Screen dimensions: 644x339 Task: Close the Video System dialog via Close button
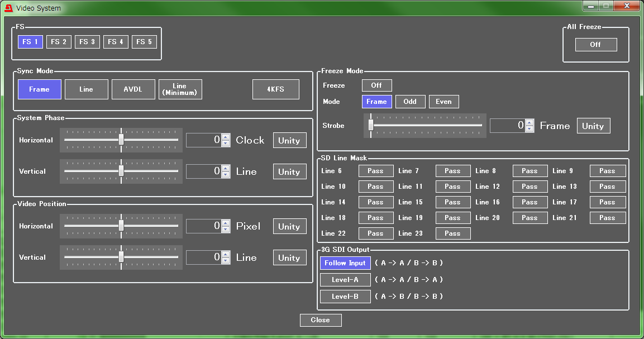tap(320, 320)
